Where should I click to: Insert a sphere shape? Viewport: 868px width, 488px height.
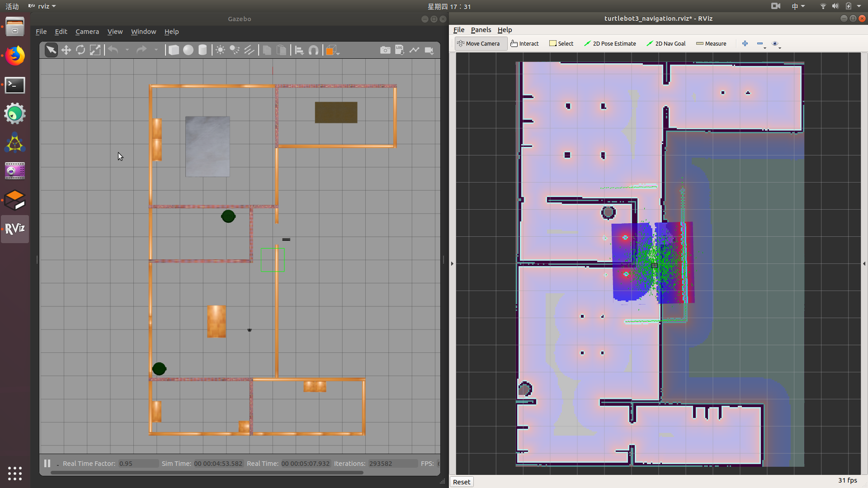click(188, 50)
